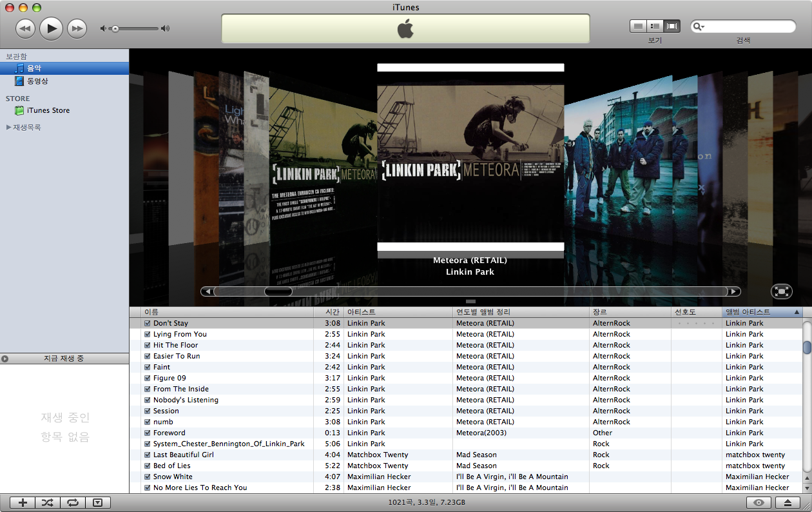
Task: Select 동영상 library in sidebar
Action: [64, 81]
